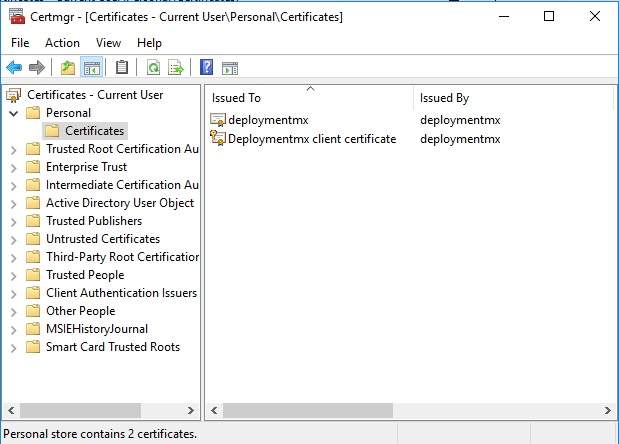Expand the Untrusted Certificates node
The image size is (619, 444).
click(x=13, y=239)
